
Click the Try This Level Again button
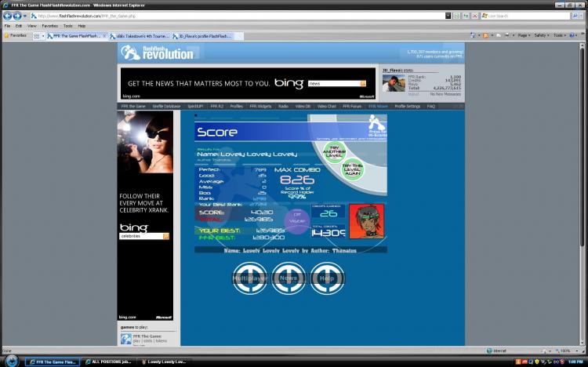click(353, 169)
